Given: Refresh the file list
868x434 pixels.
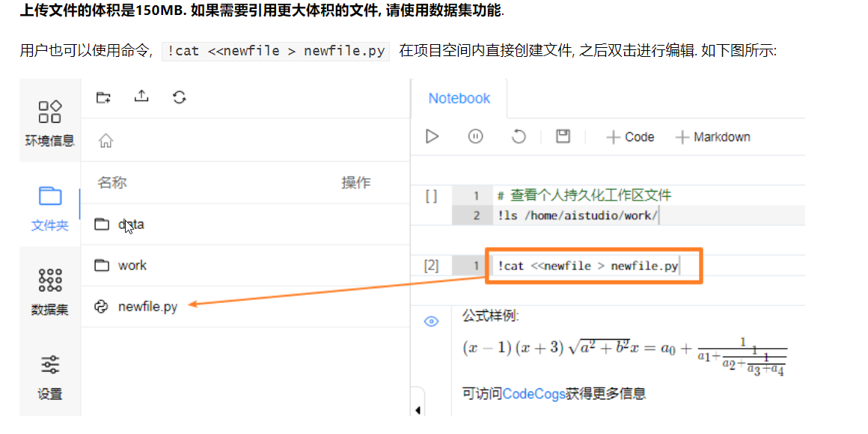Looking at the screenshot, I should point(178,97).
